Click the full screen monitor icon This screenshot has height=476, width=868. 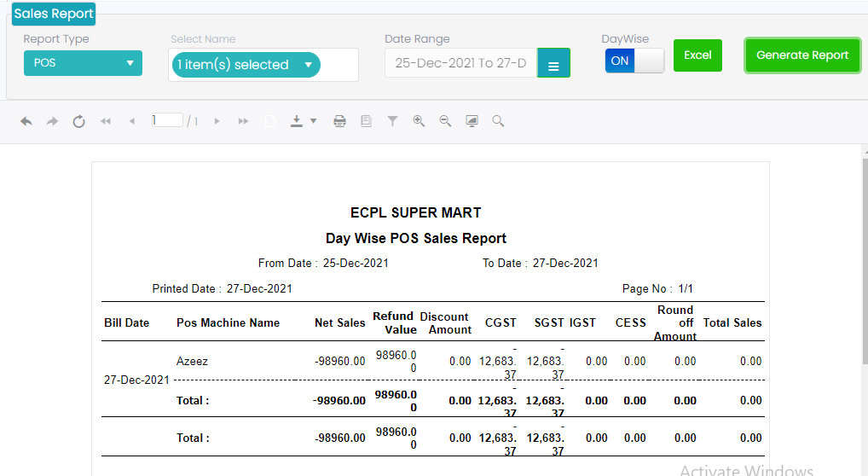(x=472, y=122)
